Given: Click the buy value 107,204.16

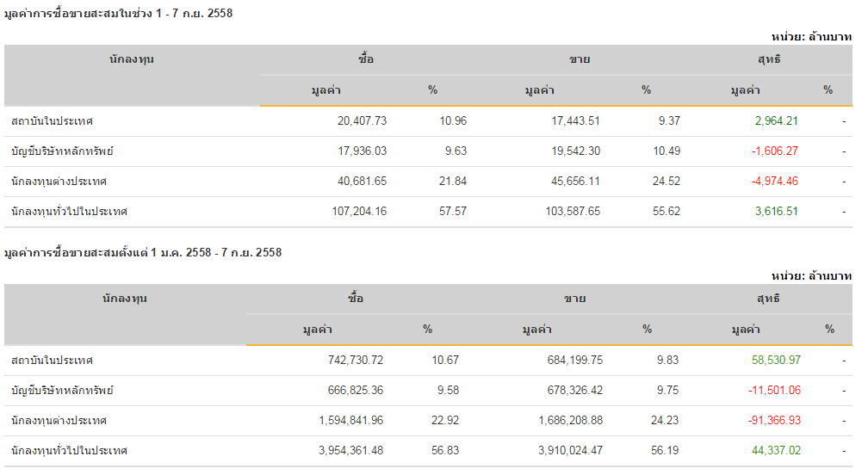Looking at the screenshot, I should pyautogui.click(x=359, y=211).
